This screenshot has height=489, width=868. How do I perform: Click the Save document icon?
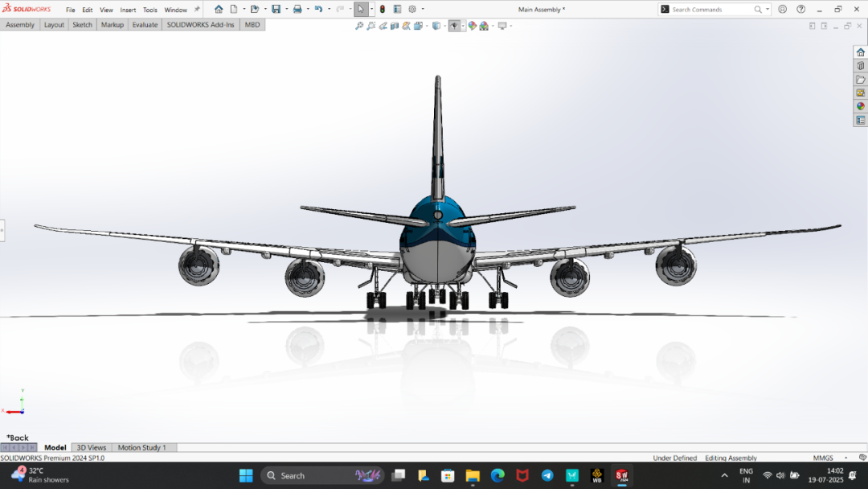(276, 10)
